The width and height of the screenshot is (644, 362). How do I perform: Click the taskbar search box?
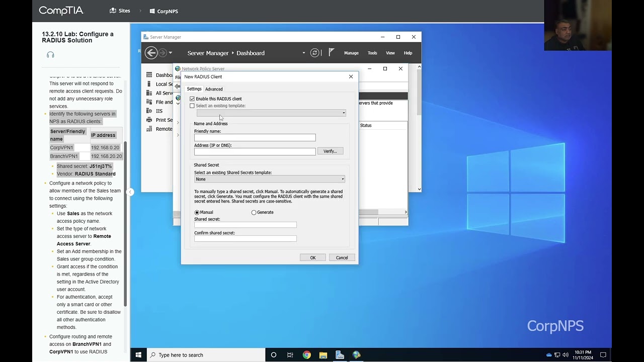coord(206,355)
